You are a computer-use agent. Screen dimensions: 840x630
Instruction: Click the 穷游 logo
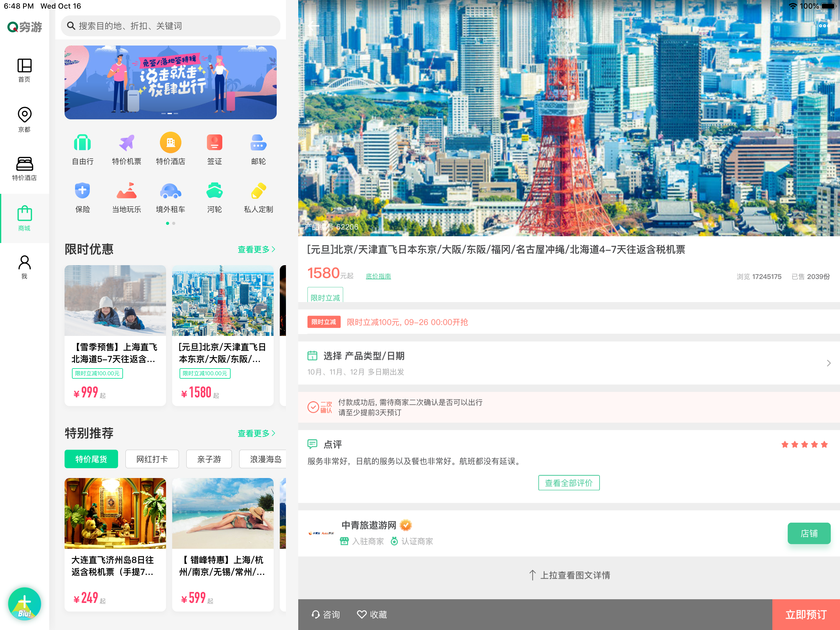pos(25,27)
